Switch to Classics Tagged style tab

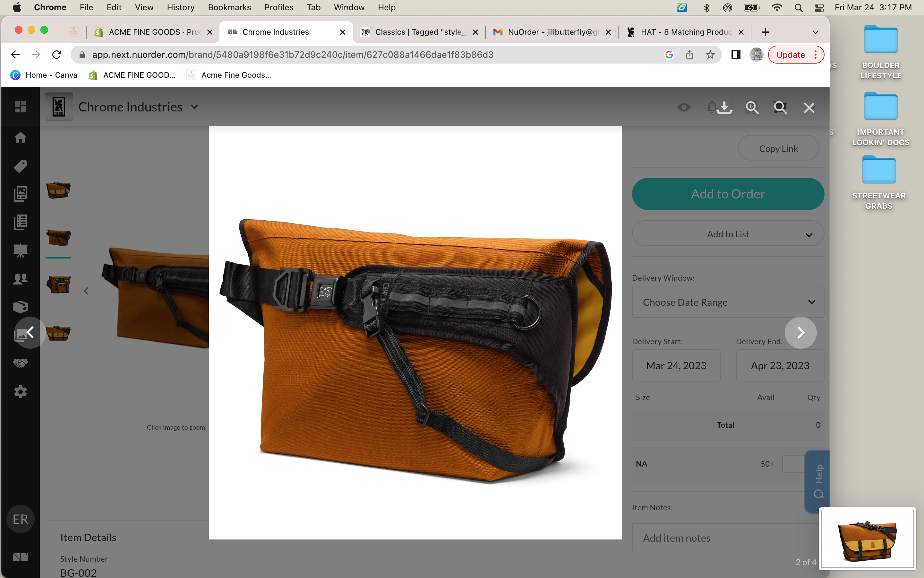point(419,32)
